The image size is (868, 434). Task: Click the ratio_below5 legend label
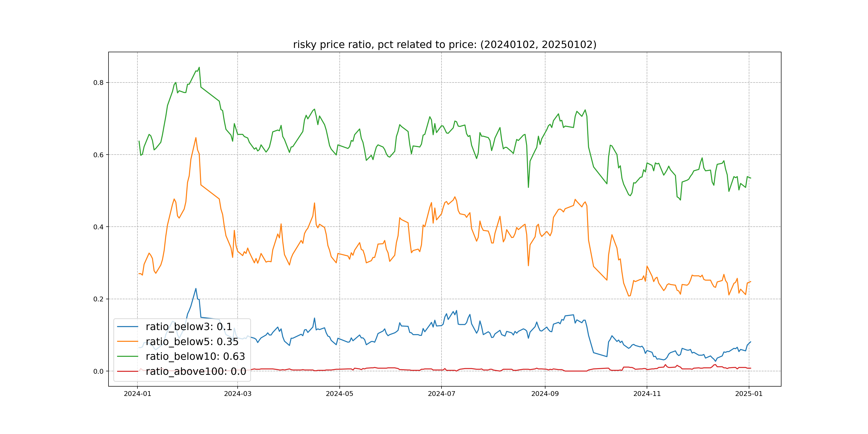pos(192,341)
